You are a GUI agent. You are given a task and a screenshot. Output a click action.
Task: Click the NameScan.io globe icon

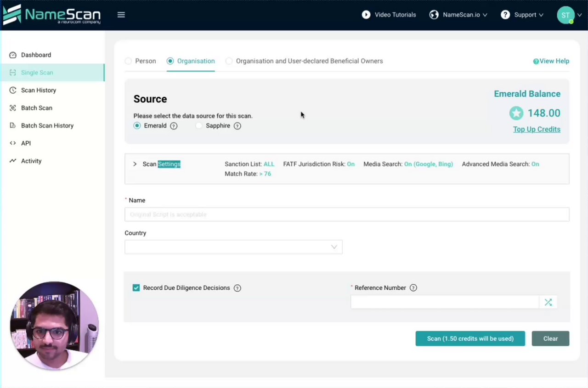[434, 15]
